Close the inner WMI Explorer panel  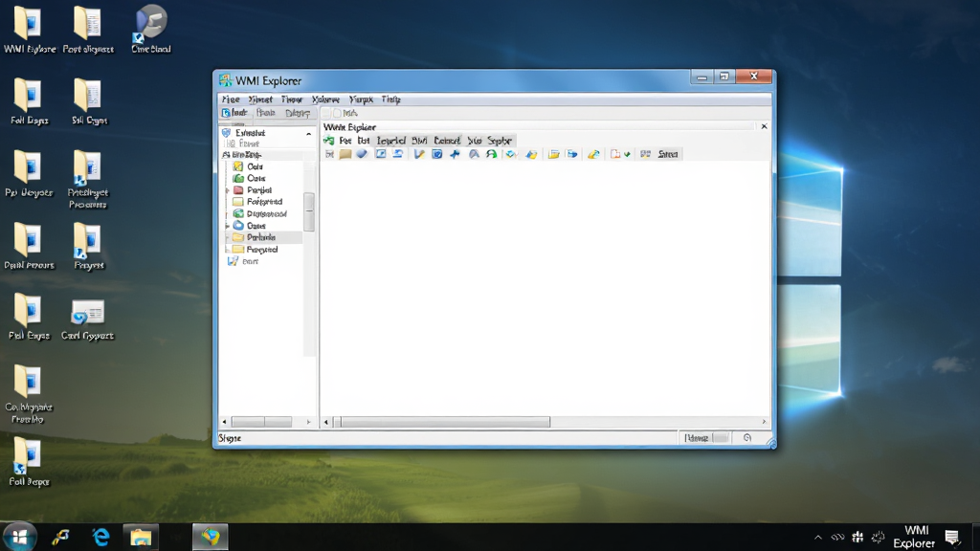pyautogui.click(x=764, y=126)
